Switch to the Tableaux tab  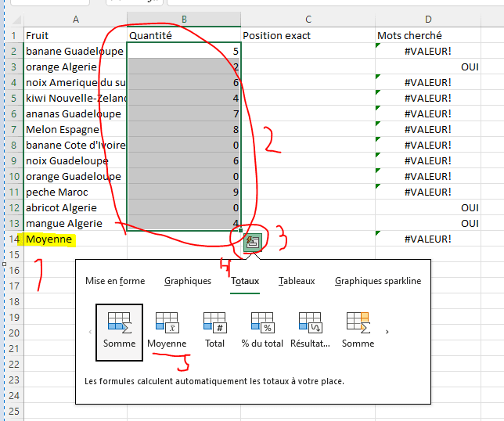(x=297, y=281)
